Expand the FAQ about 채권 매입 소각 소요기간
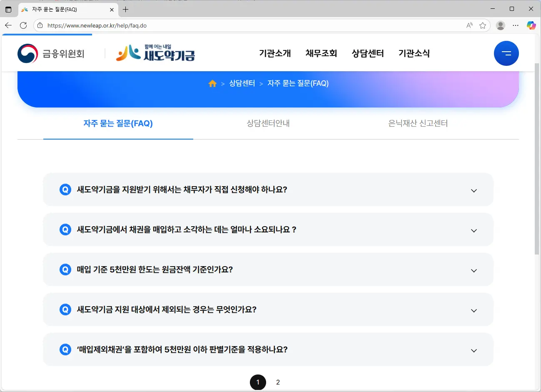The width and height of the screenshot is (541, 392). (268, 230)
